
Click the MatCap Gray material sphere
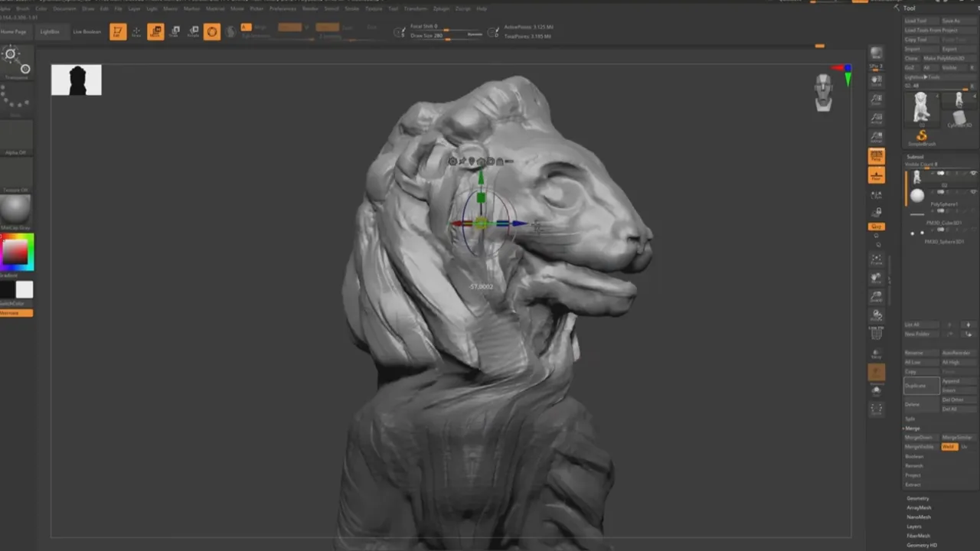coord(15,210)
